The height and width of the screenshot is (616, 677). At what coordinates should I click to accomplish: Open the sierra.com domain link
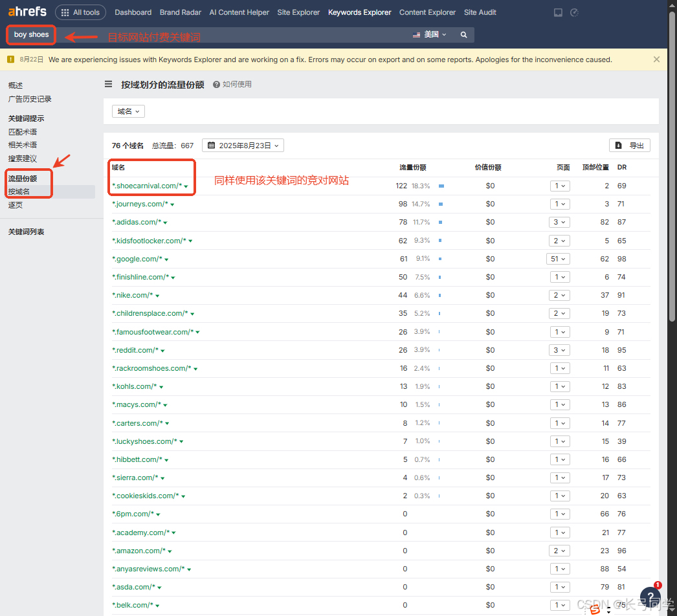pyautogui.click(x=135, y=478)
